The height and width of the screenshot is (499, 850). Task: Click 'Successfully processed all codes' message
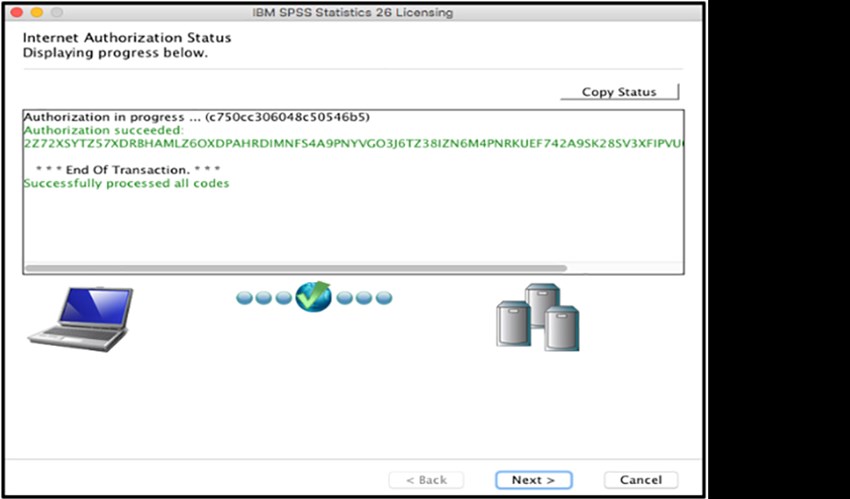pyautogui.click(x=126, y=184)
